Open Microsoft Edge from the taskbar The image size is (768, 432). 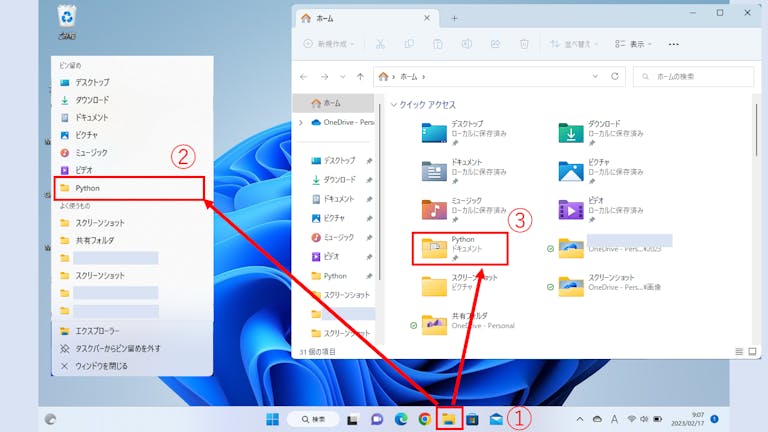401,419
